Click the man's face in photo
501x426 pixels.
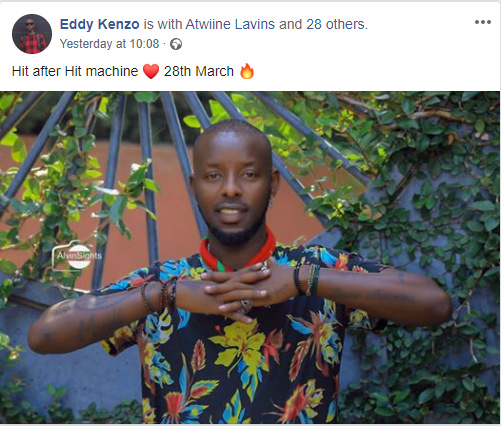233,187
